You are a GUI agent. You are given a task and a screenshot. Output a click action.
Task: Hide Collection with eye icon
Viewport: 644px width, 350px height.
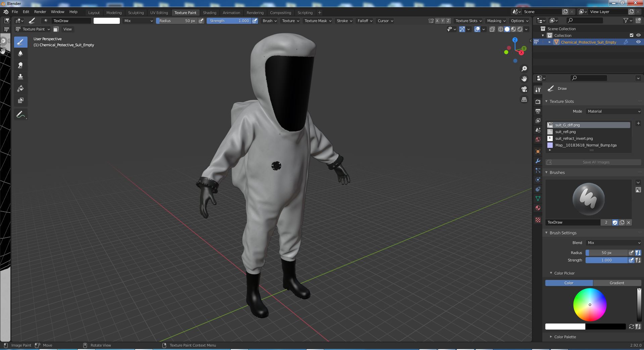(638, 35)
